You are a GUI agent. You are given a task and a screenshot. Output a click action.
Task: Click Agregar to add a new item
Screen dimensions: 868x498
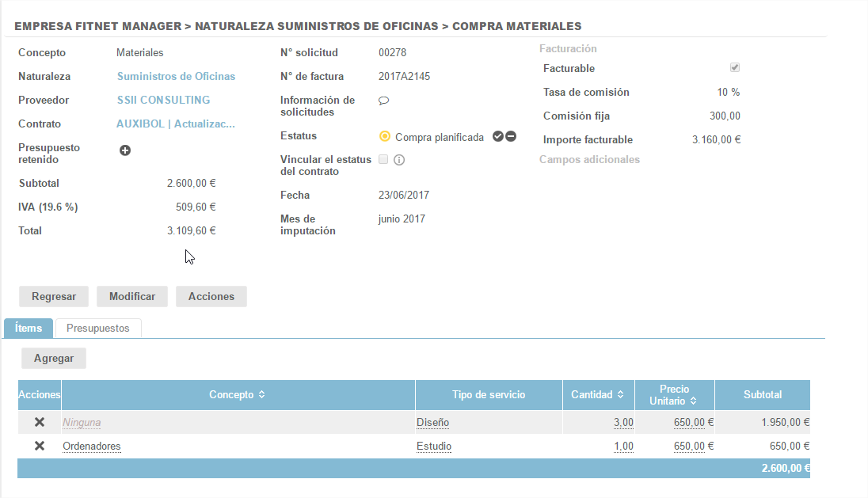pyautogui.click(x=54, y=358)
